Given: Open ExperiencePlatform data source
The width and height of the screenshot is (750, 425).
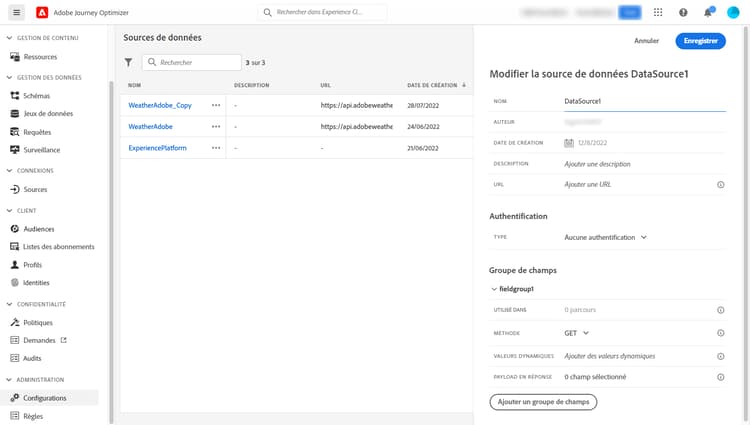Looking at the screenshot, I should (157, 148).
